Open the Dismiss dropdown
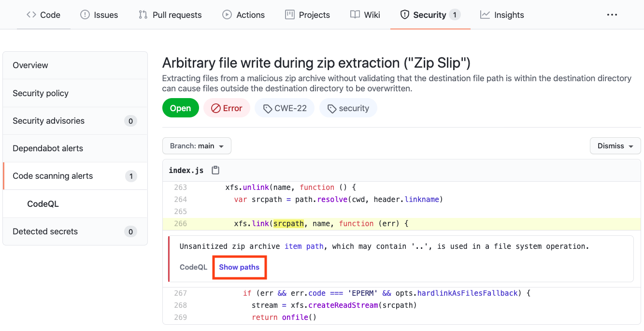Screen dimensions: 644x331 coord(615,146)
